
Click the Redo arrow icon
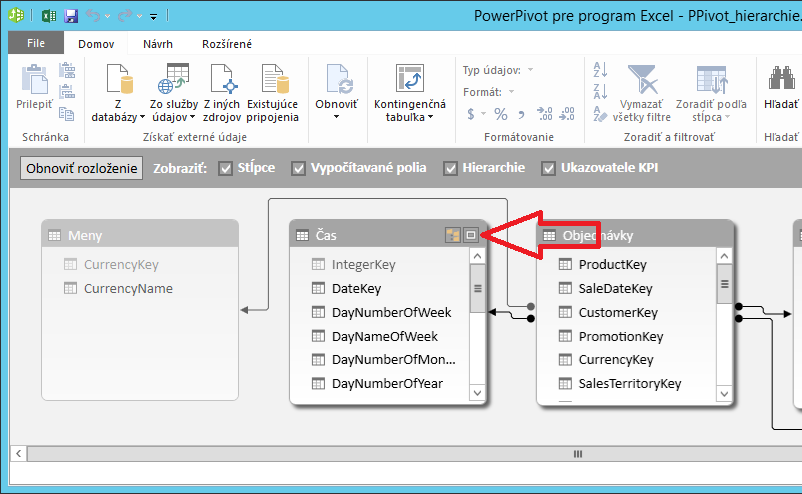pos(124,16)
